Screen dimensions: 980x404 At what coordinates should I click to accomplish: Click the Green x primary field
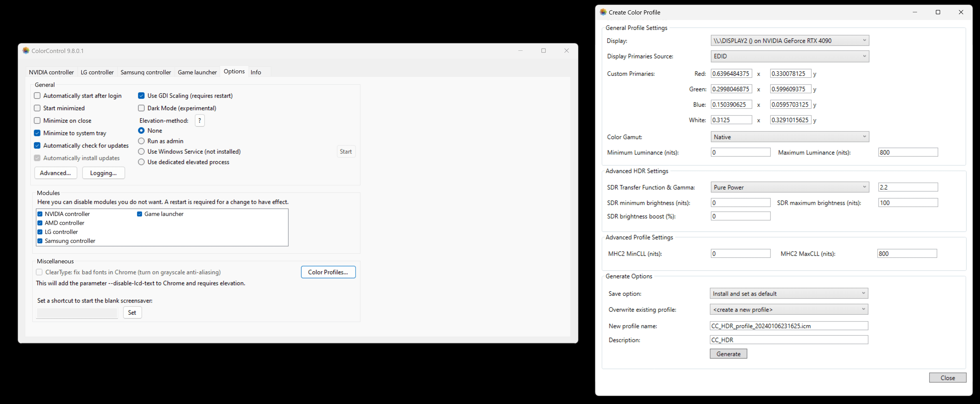click(731, 89)
